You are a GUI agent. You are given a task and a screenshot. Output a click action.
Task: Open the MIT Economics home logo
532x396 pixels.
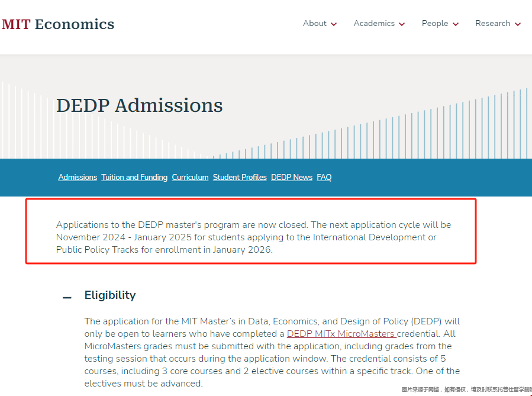[58, 24]
